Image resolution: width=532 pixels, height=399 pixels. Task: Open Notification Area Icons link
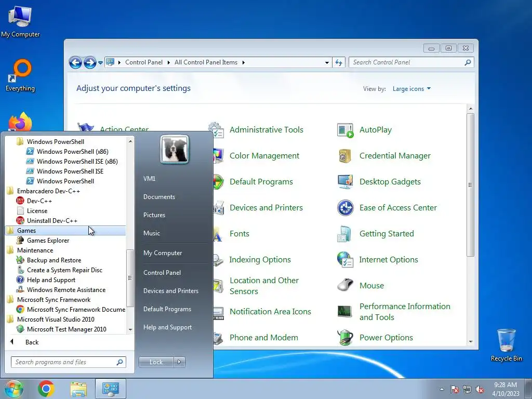tap(270, 312)
